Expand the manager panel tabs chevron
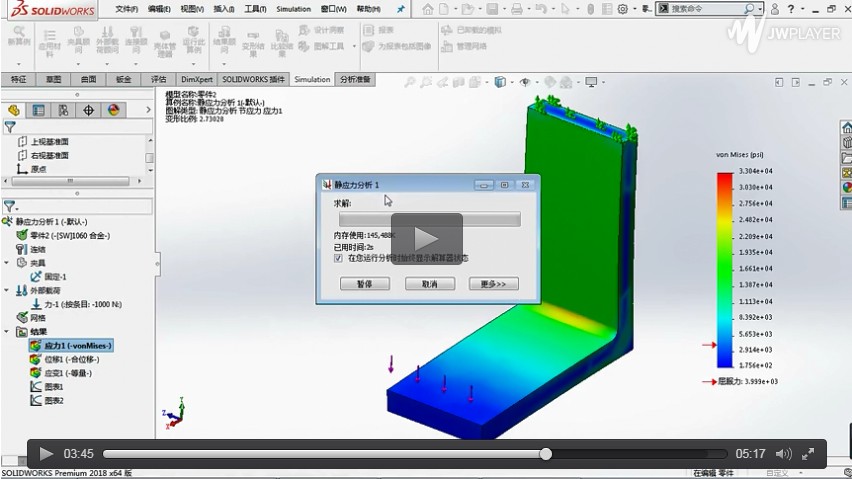The width and height of the screenshot is (852, 479). 148,110
